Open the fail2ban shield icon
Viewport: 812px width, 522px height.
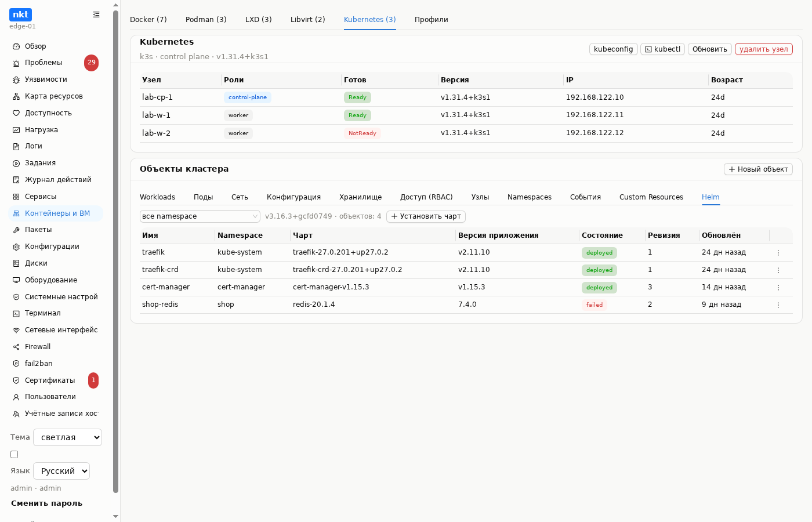(16, 364)
